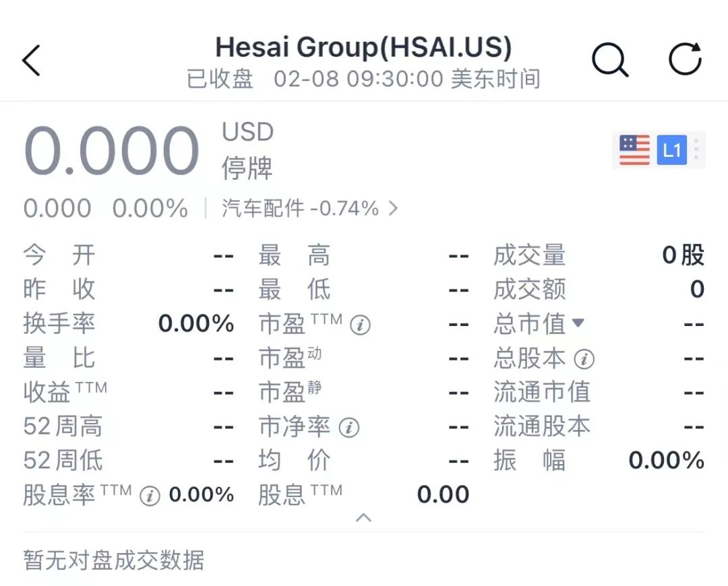
Task: Tap info icon next to 市盈TTM
Action: click(360, 325)
